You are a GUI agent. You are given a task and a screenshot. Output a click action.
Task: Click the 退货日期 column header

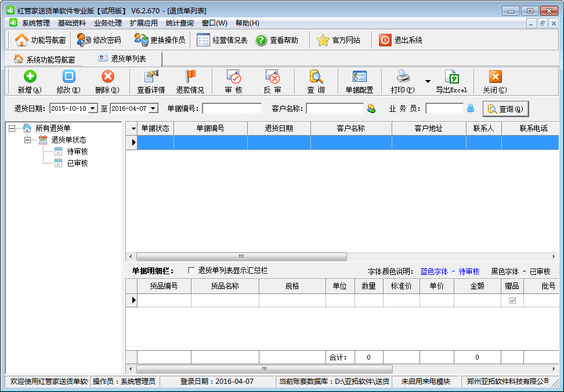point(279,128)
